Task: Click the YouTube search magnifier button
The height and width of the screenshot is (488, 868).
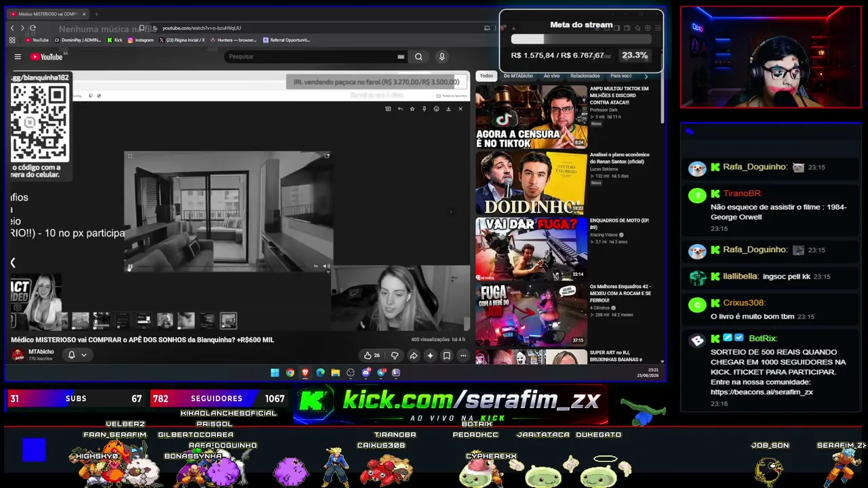Action: coord(418,57)
